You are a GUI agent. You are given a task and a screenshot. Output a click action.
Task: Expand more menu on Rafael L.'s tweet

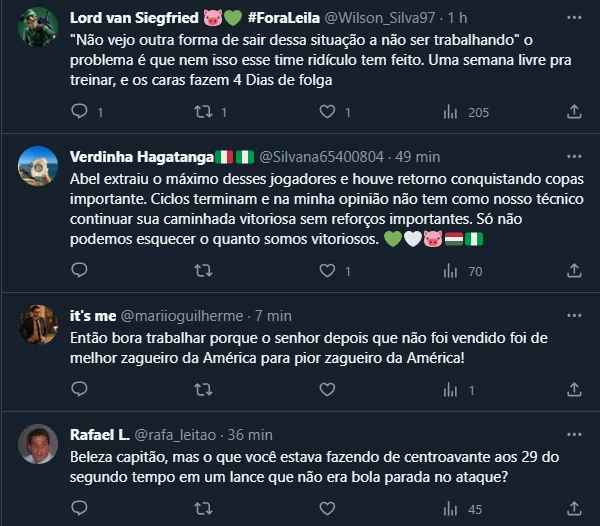pyautogui.click(x=574, y=435)
